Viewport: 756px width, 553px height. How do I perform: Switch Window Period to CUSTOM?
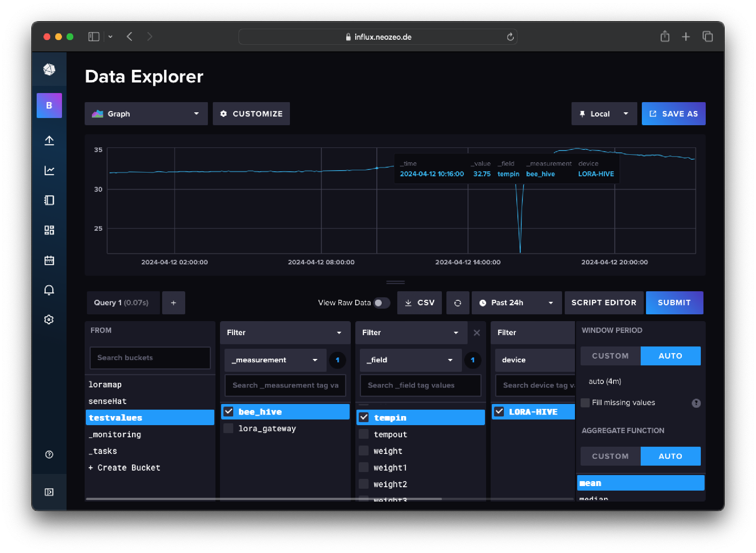(610, 356)
